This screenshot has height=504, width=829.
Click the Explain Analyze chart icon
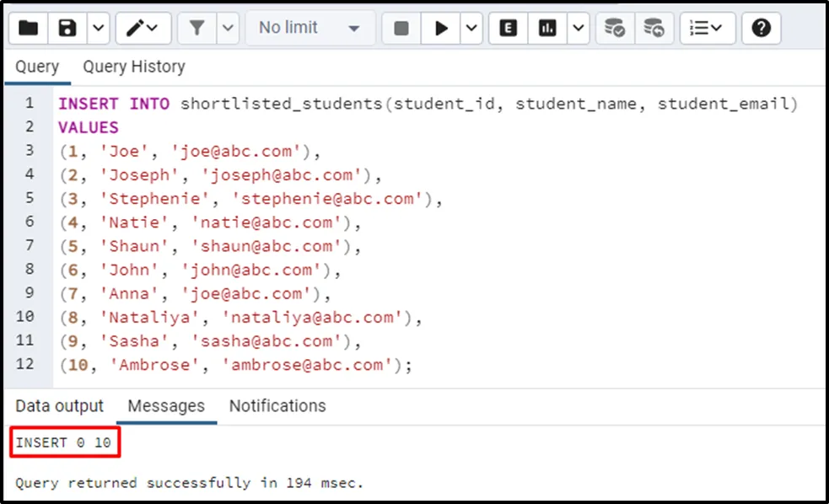(548, 28)
